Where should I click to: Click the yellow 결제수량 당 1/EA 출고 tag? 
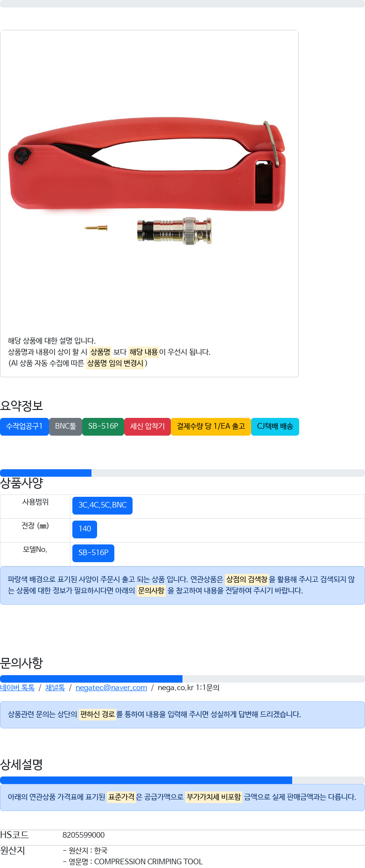point(211,426)
